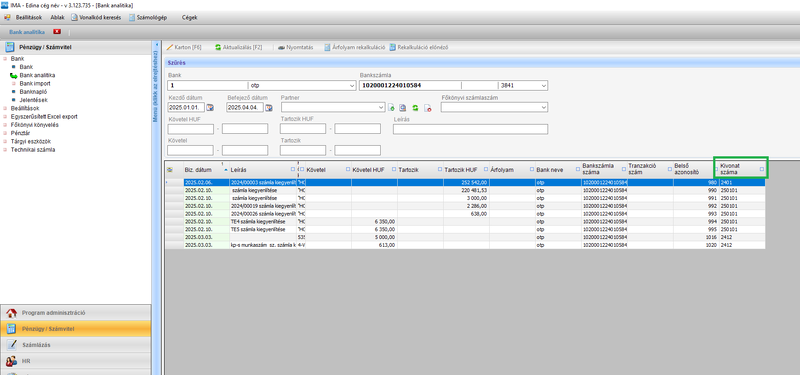Select the Bank child item in tree
Viewport: 800px width, 375px height.
click(x=26, y=67)
